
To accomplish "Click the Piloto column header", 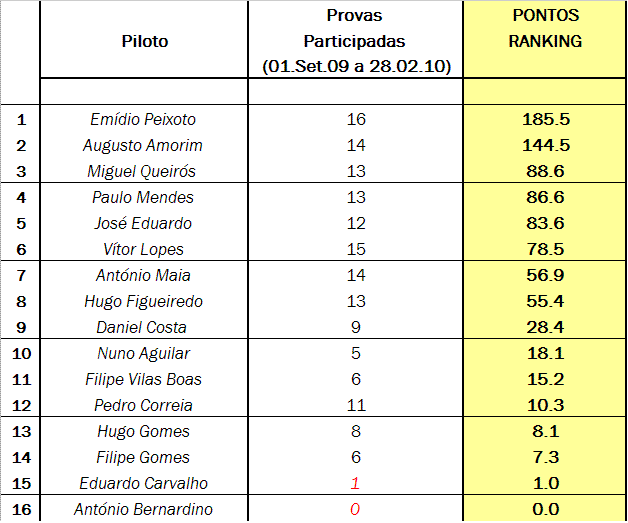I will 144,41.
